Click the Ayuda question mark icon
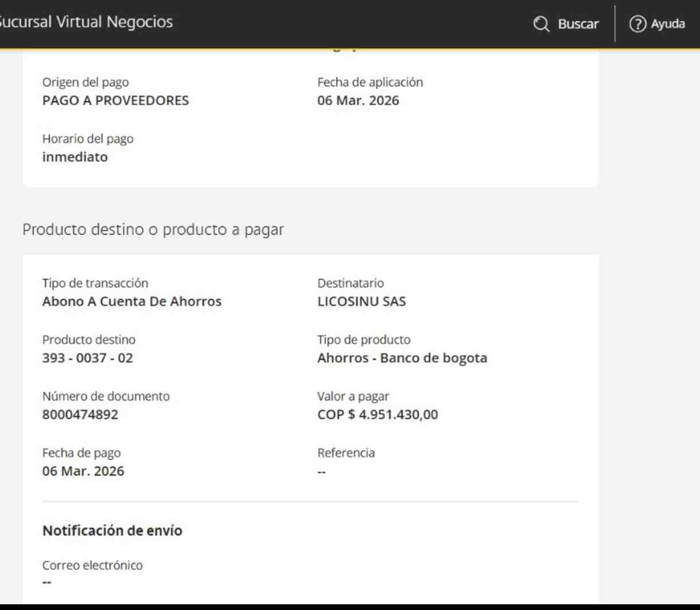 [x=637, y=24]
